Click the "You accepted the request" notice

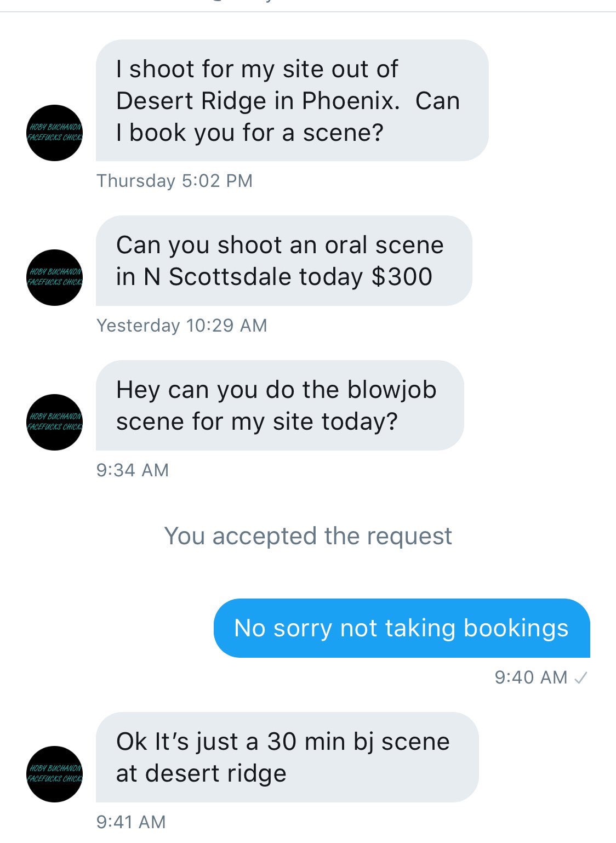pos(308,536)
